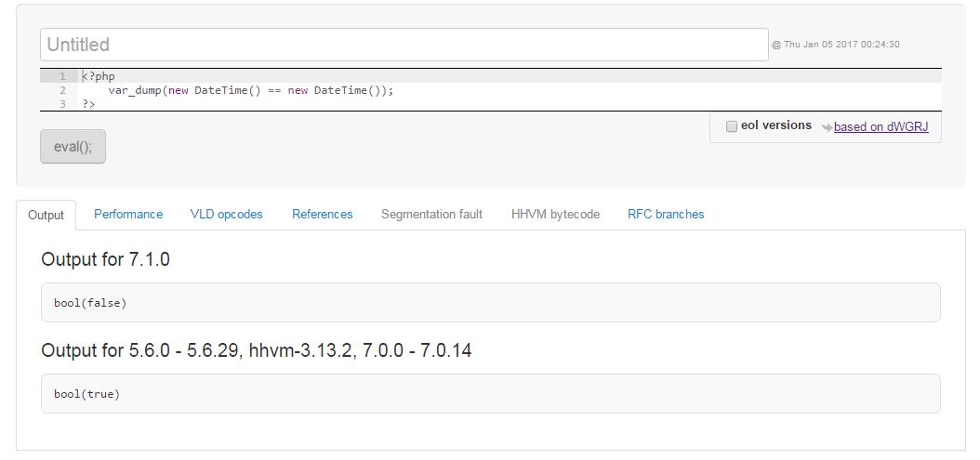Show the RFC branches tab

click(x=666, y=215)
